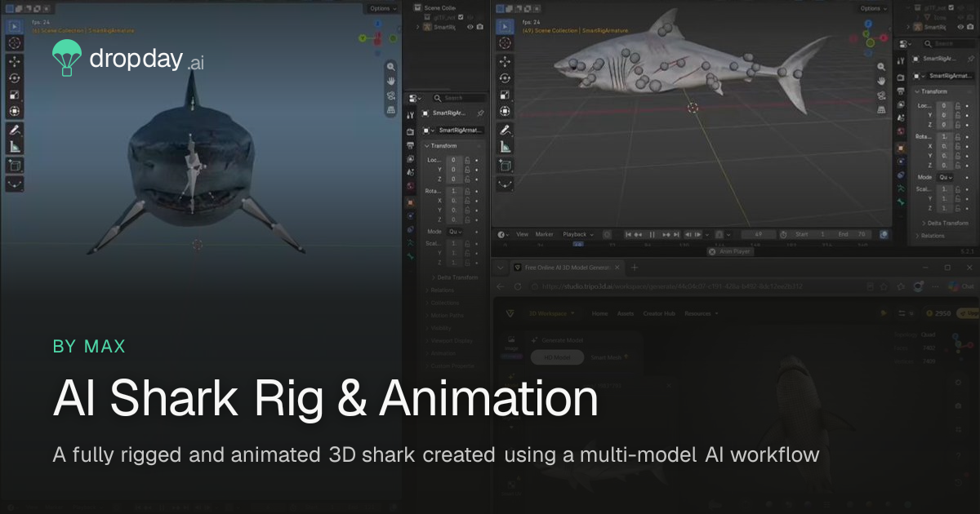980x514 pixels.
Task: Pause timeline animation playback
Action: click(652, 234)
